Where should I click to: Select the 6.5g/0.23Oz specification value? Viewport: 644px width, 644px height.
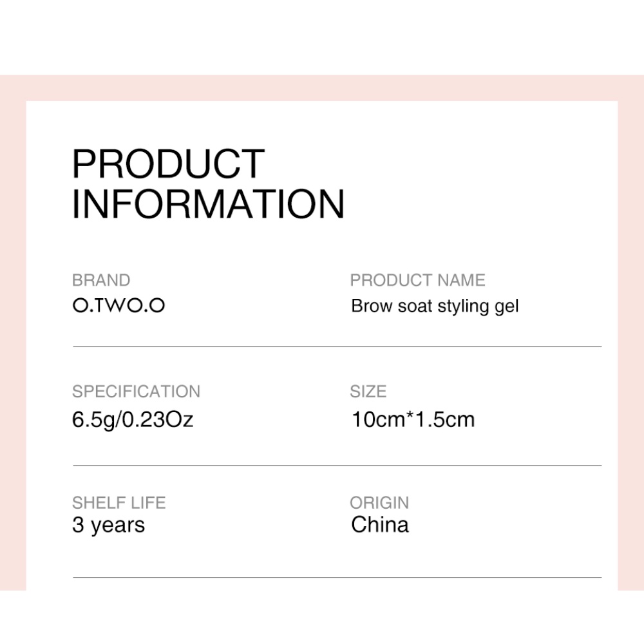click(x=133, y=420)
